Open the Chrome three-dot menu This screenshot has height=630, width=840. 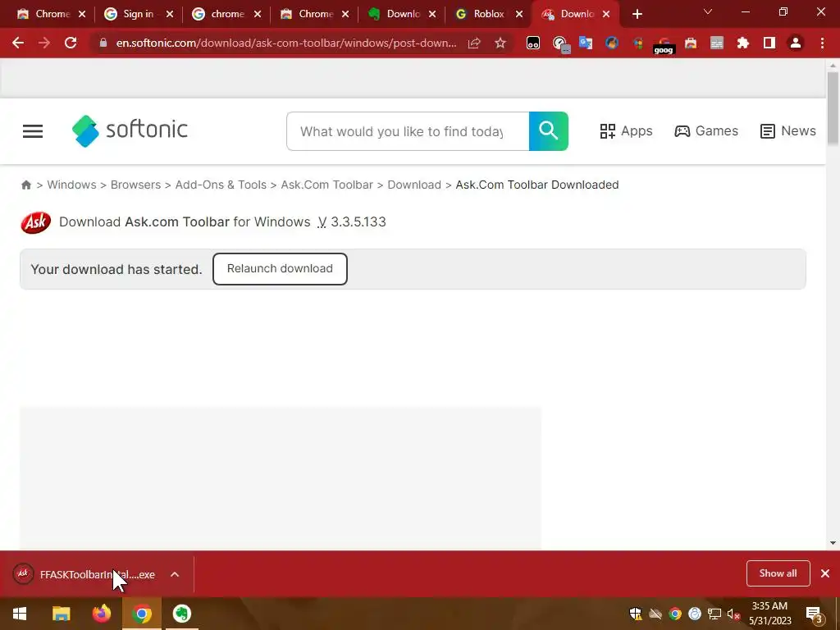(x=822, y=43)
